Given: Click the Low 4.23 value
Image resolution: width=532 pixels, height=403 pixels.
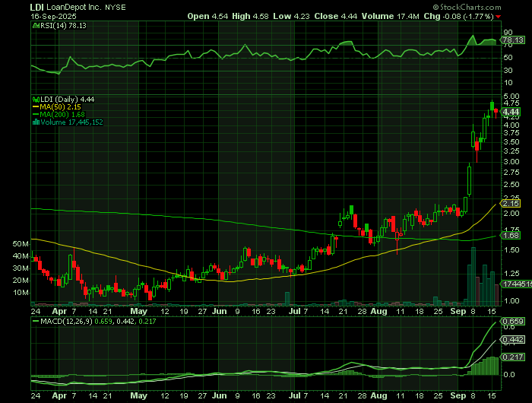Looking at the screenshot, I should (x=291, y=16).
